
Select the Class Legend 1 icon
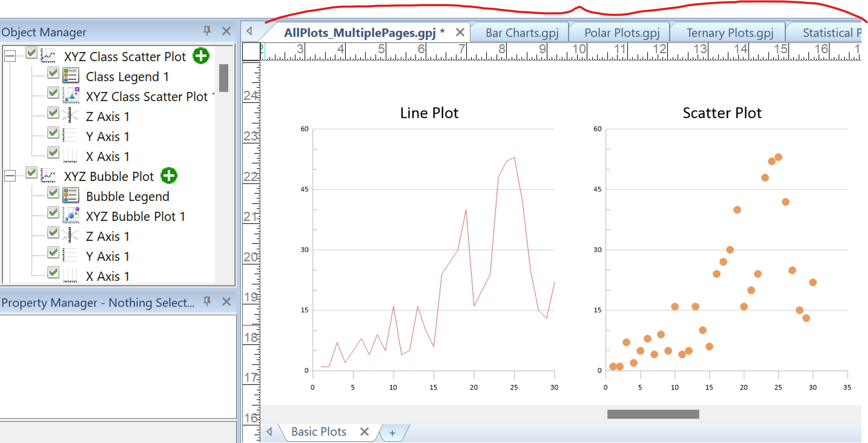pos(71,75)
